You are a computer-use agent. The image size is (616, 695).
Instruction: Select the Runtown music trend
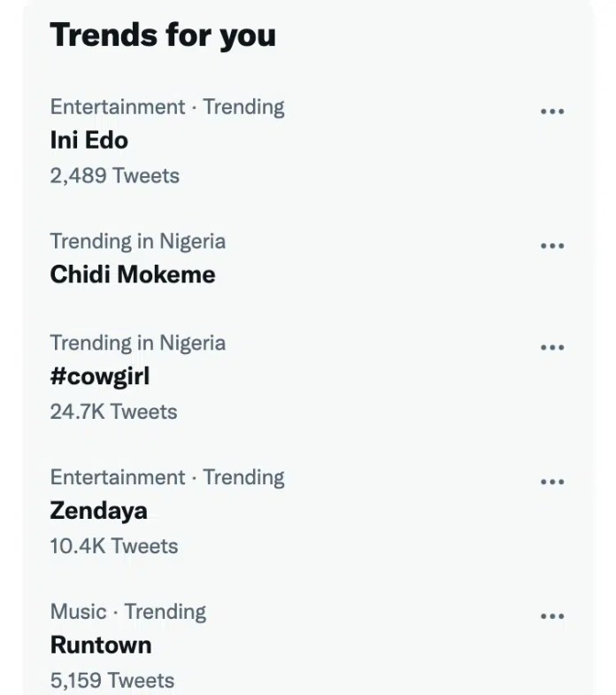click(x=100, y=645)
